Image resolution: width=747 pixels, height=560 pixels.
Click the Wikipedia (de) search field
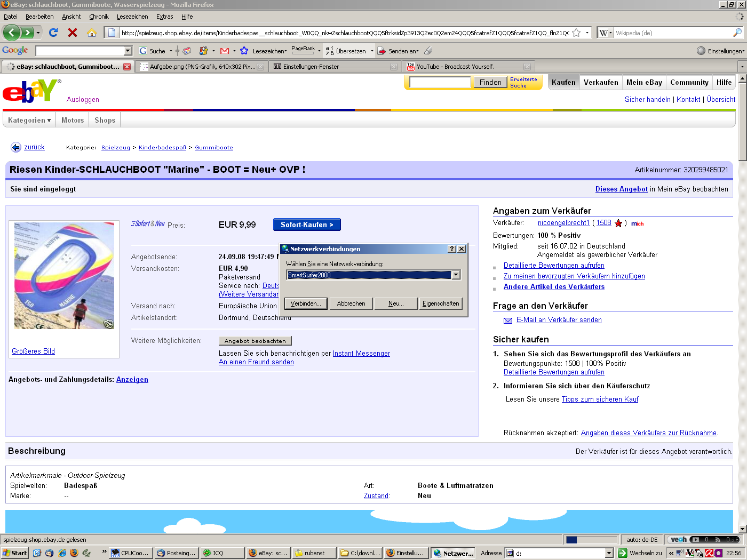click(672, 33)
